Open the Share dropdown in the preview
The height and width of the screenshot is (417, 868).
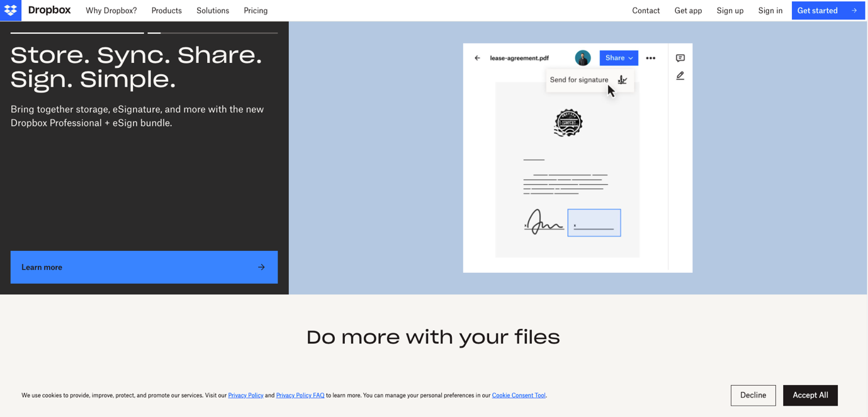coord(619,58)
